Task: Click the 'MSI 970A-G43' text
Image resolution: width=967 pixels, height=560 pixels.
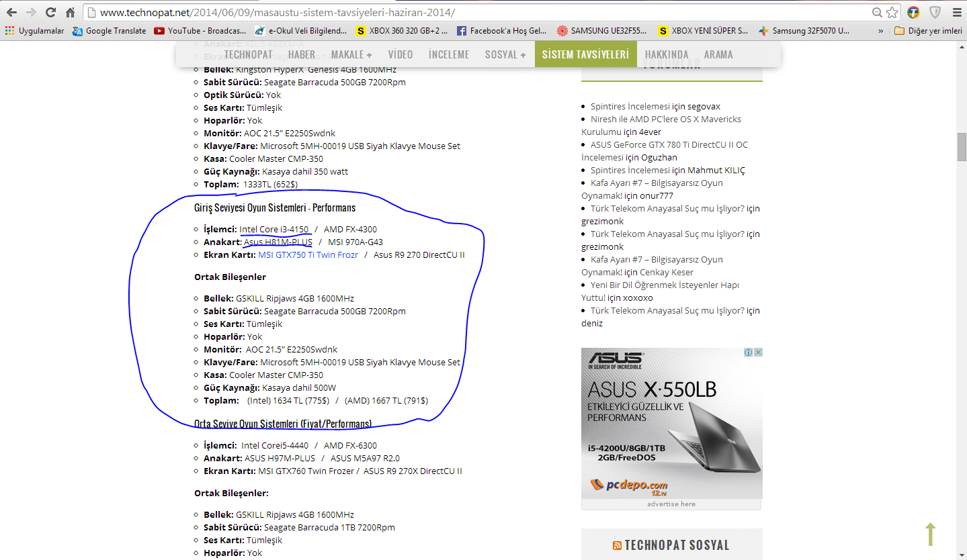Action: tap(355, 242)
